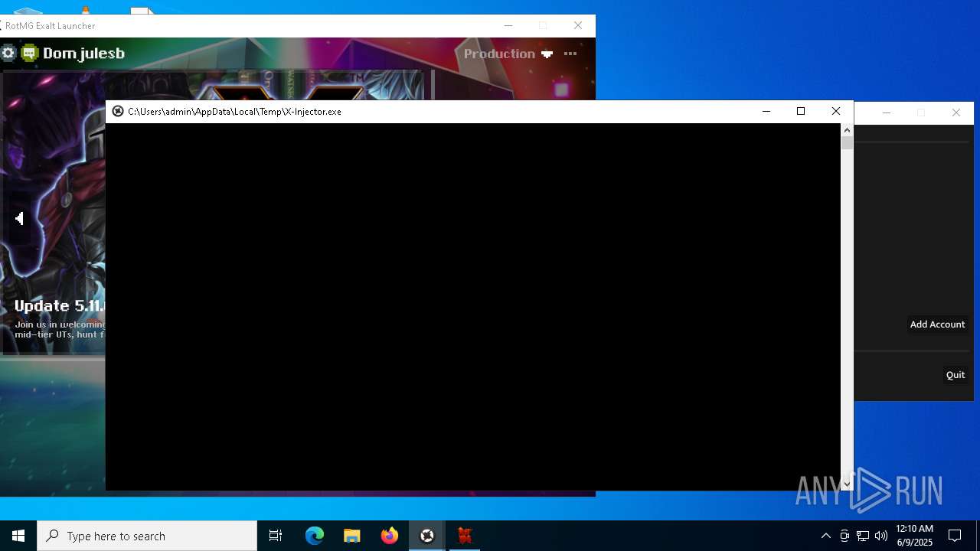The width and height of the screenshot is (980, 551).
Task: Launch Microsoft Edge from the taskbar
Action: tap(315, 536)
